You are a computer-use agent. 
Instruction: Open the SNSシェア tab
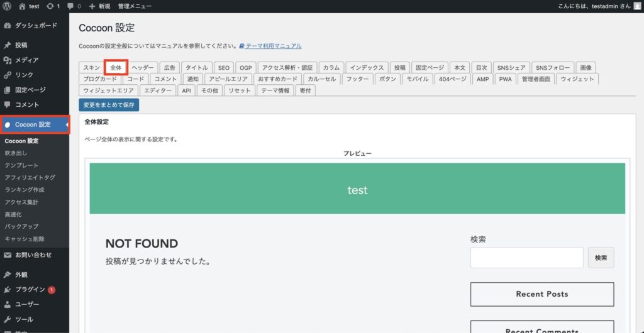511,68
